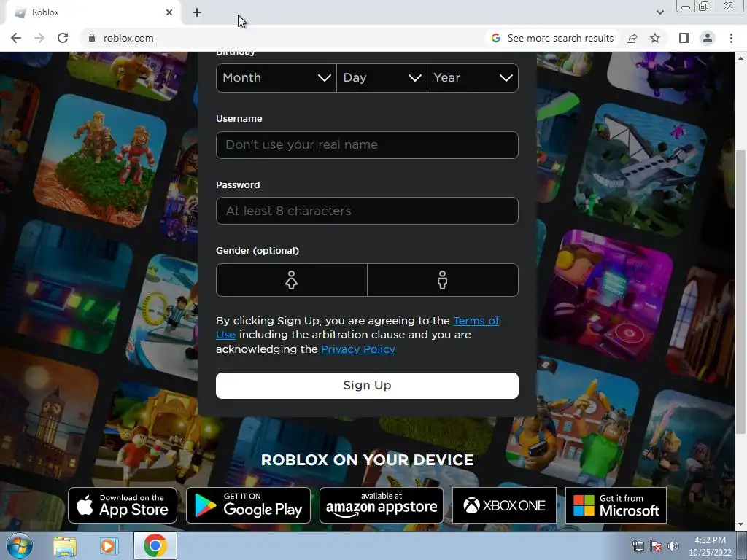Click the Username input field
Viewport: 747px width, 560px height.
point(367,145)
